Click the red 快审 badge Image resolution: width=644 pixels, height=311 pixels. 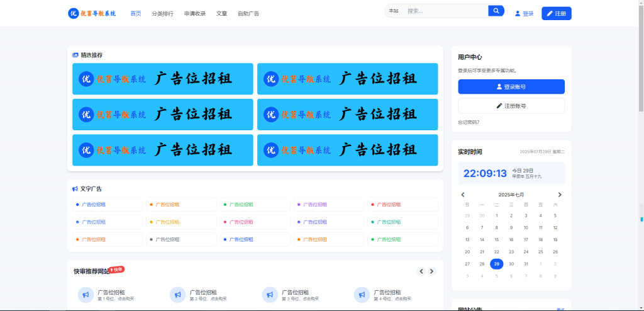pos(116,269)
